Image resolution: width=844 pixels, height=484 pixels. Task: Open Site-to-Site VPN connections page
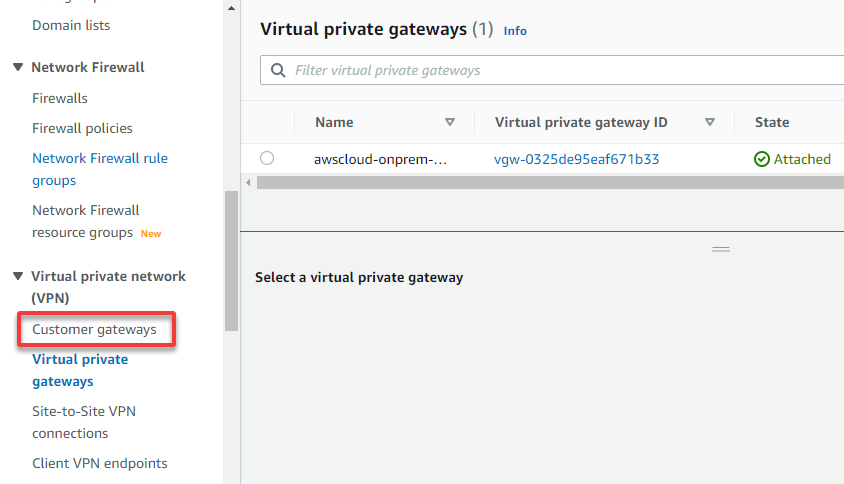84,422
